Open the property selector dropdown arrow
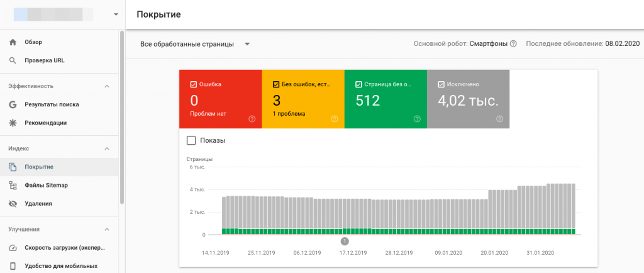Screen dimensions: 644x273 coord(116,14)
